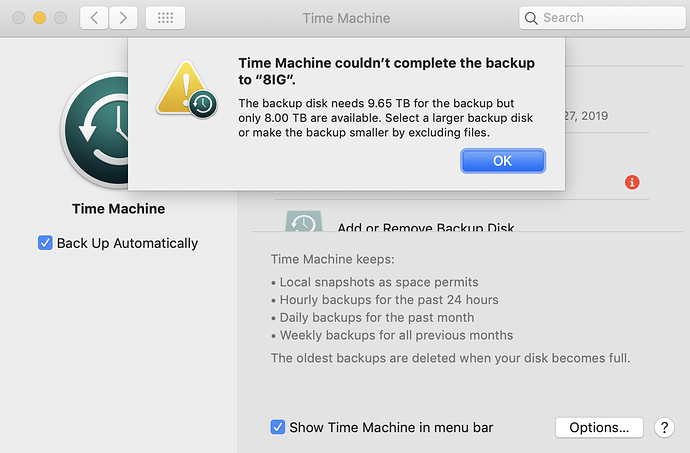The height and width of the screenshot is (453, 690).
Task: Click 'Daily backups for the past month' text
Action: click(x=377, y=317)
